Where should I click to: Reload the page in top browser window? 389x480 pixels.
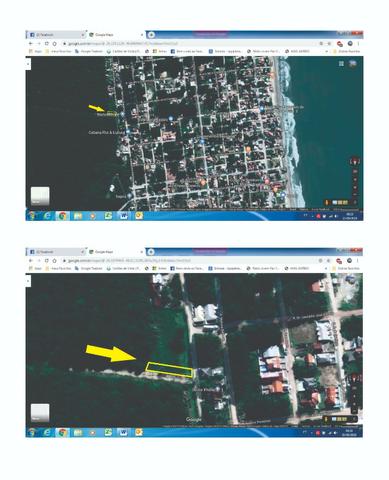[47, 44]
